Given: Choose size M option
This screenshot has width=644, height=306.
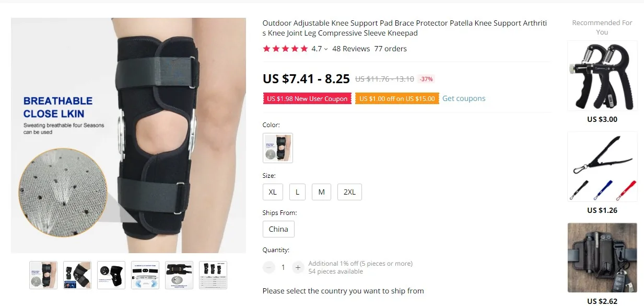Looking at the screenshot, I should pyautogui.click(x=321, y=192).
